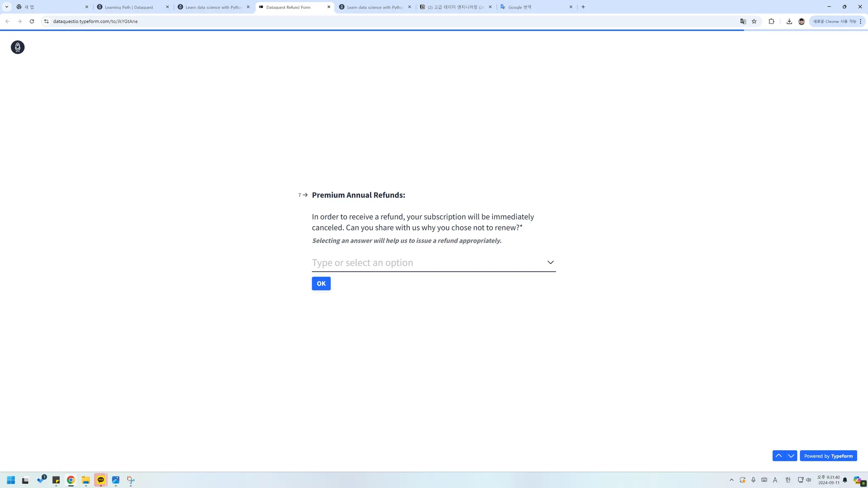The height and width of the screenshot is (488, 868).
Task: Click the Chrome profile avatar
Action: coord(801,21)
